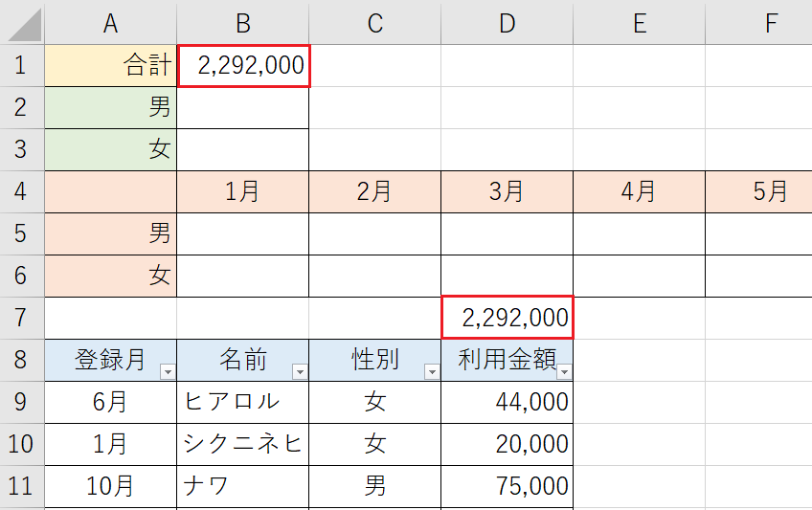Click the 性別 table header text
Image resolution: width=812 pixels, height=510 pixels.
375,360
